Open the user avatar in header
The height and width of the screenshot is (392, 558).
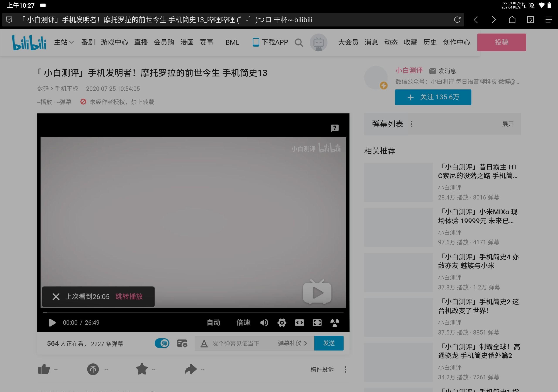318,42
